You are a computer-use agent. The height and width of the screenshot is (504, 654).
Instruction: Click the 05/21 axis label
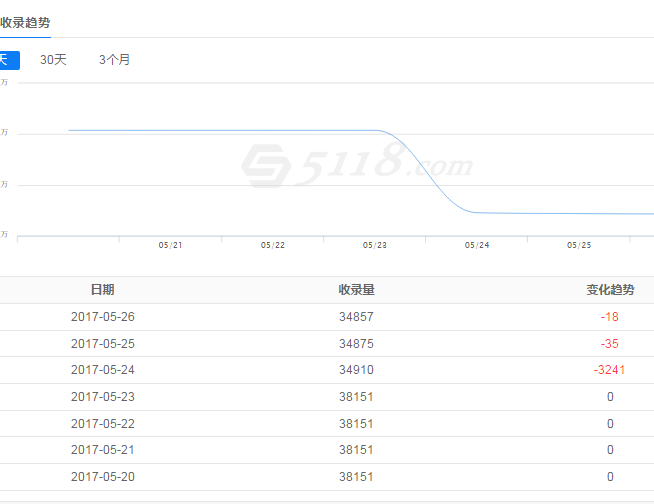coord(171,245)
